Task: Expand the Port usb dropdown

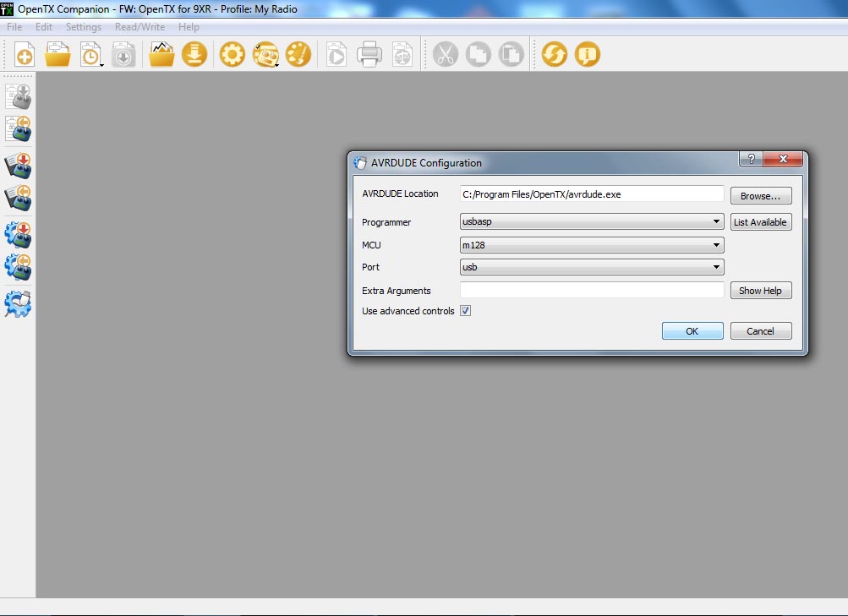Action: click(x=592, y=267)
